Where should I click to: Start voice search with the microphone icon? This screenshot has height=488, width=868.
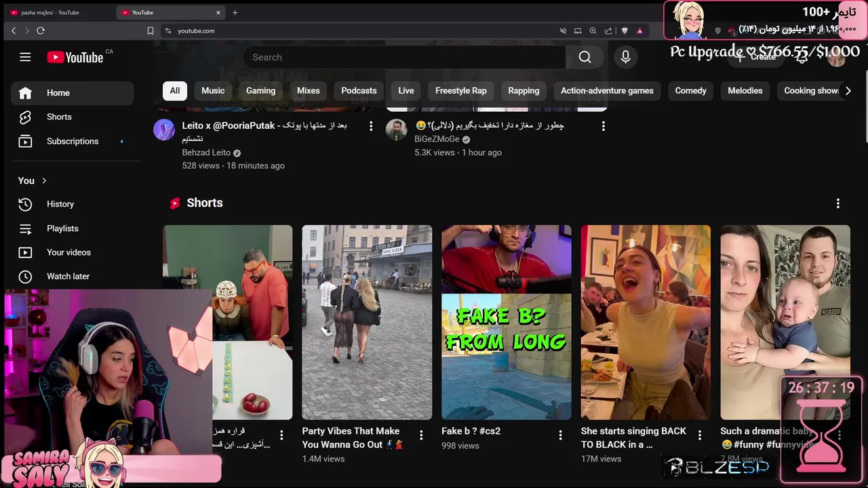tap(625, 58)
